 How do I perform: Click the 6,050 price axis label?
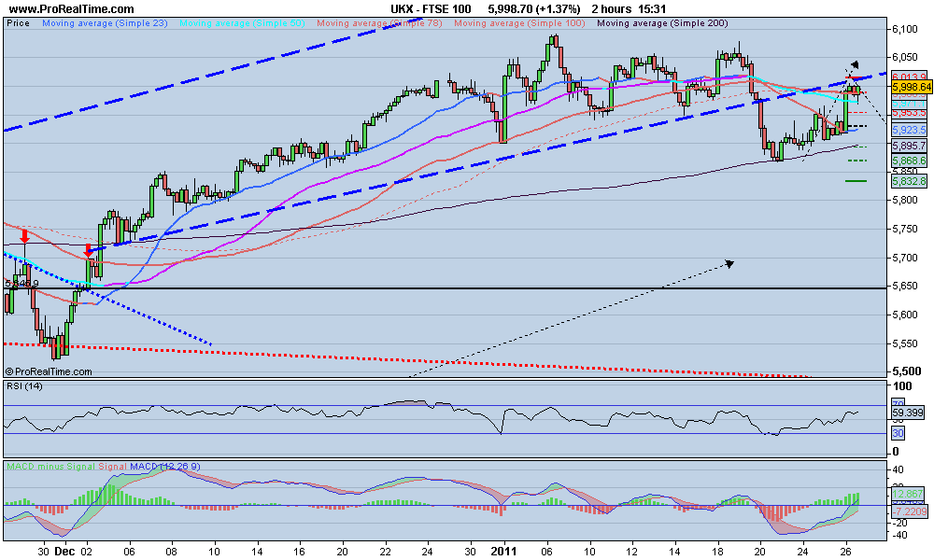(905, 58)
